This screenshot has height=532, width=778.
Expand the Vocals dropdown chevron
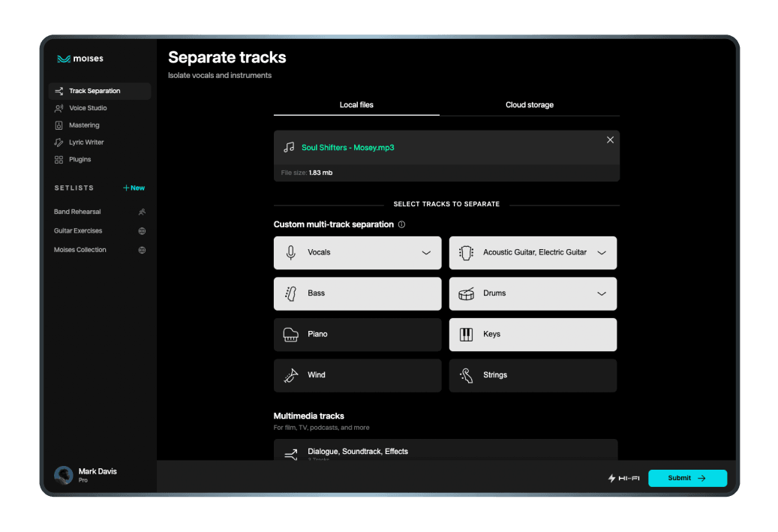click(426, 253)
